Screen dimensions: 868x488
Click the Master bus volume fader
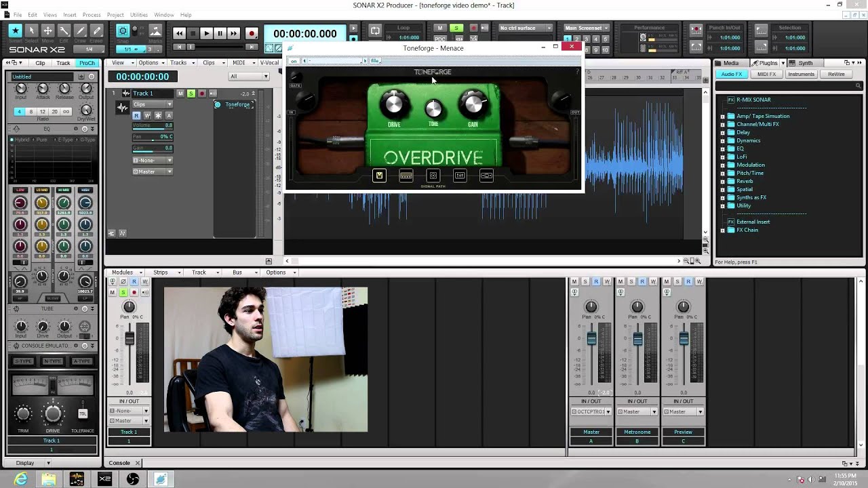pyautogui.click(x=591, y=338)
